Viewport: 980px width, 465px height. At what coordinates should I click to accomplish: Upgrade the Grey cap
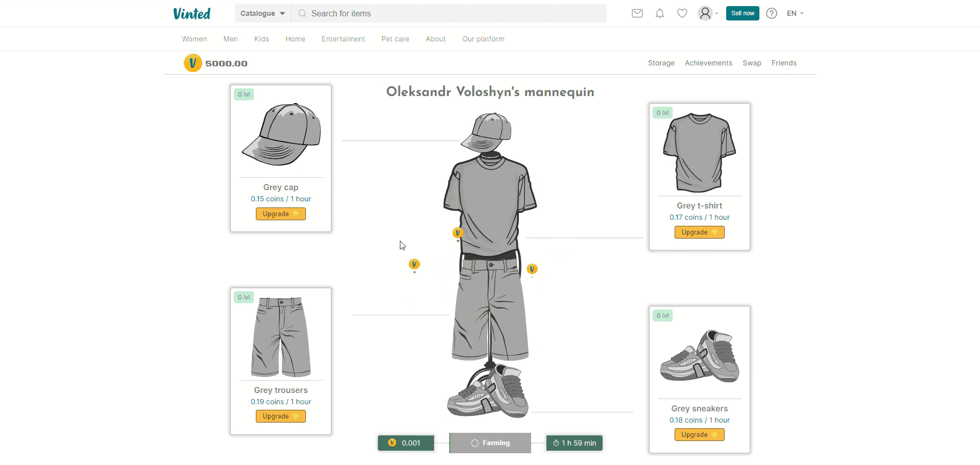pos(280,214)
